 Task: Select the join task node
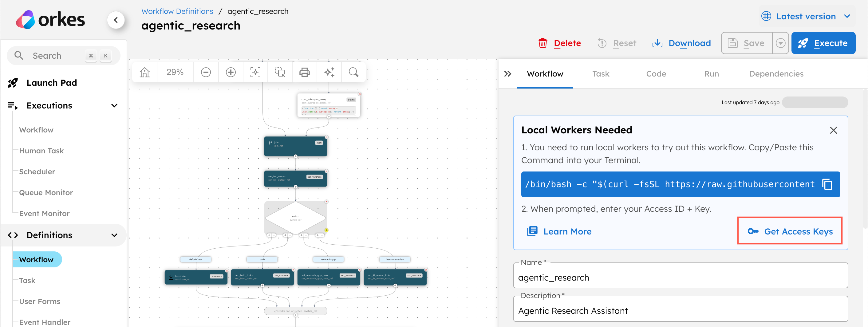pyautogui.click(x=295, y=146)
